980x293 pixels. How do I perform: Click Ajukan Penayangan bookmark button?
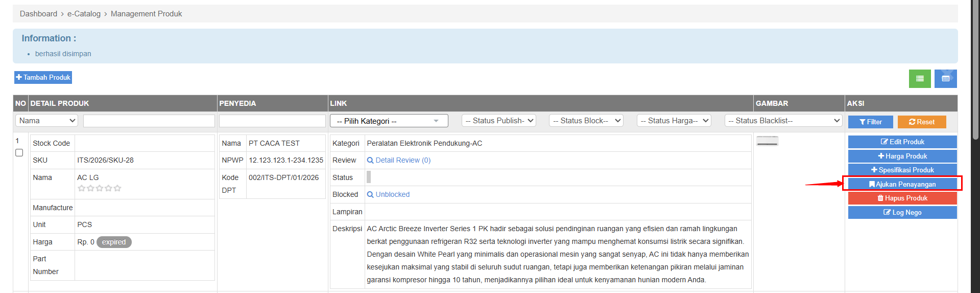point(902,184)
